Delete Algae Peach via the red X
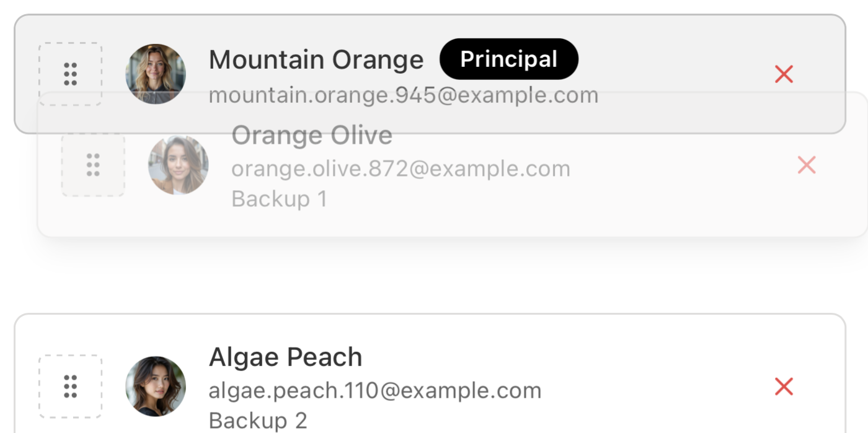Image resolution: width=868 pixels, height=433 pixels. [x=784, y=387]
